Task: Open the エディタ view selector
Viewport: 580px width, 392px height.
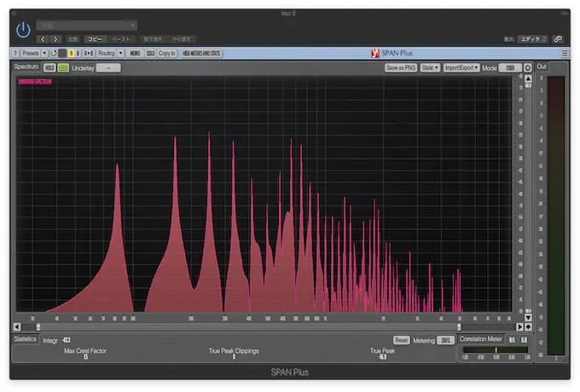Action: point(532,39)
